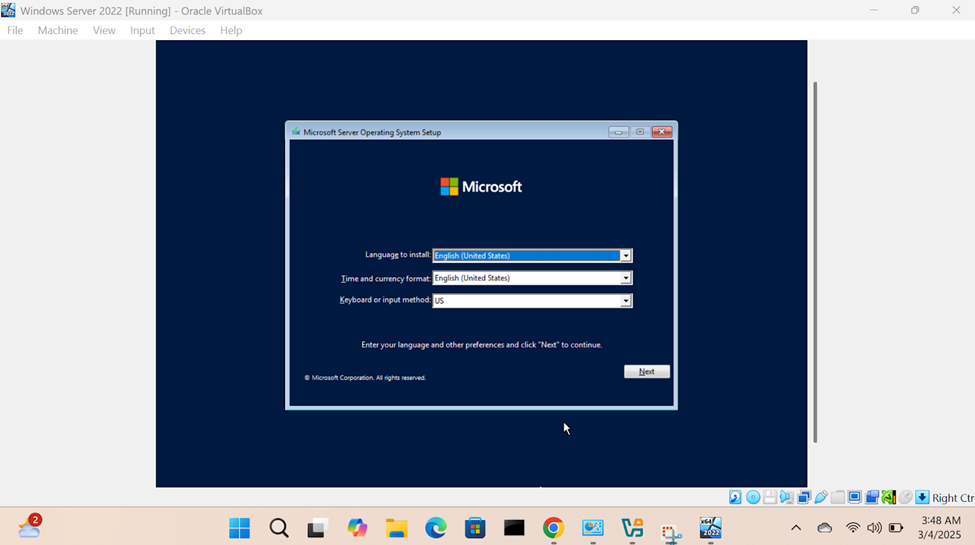Viewport: 975px width, 545px height.
Task: Click the setup dialog title bar icon
Action: click(x=296, y=132)
